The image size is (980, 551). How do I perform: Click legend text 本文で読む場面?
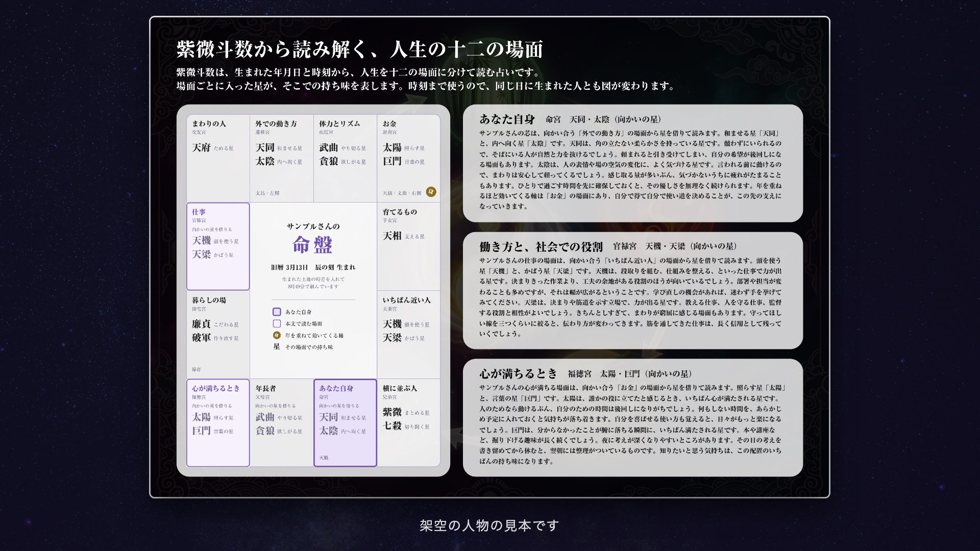(x=304, y=324)
